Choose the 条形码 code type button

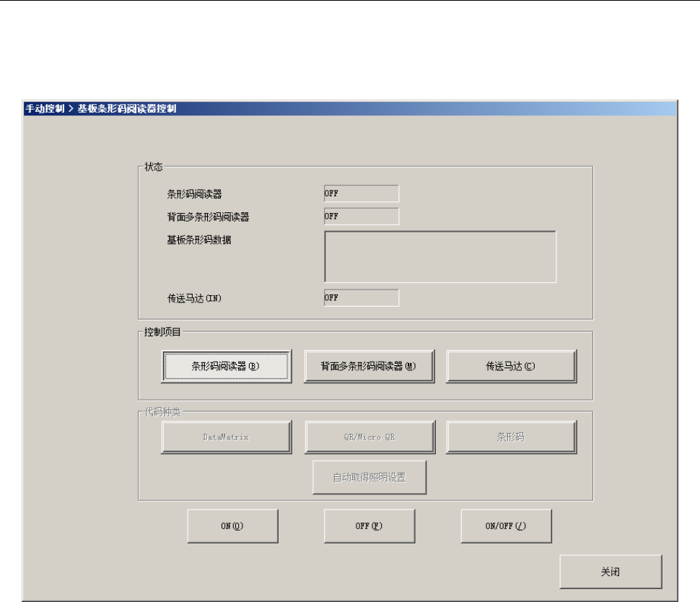(x=511, y=437)
